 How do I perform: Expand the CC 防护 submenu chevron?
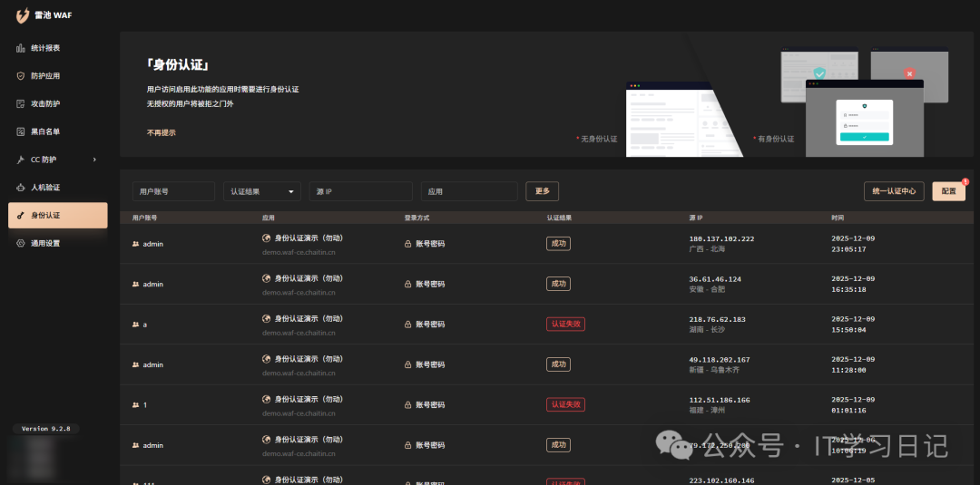94,160
